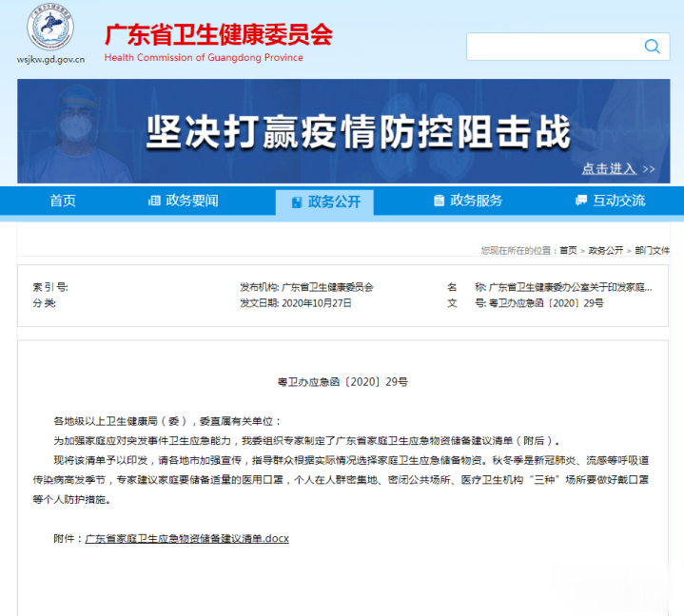This screenshot has height=616, width=684.
Task: Click the 点击进入 banner link
Action: click(617, 168)
